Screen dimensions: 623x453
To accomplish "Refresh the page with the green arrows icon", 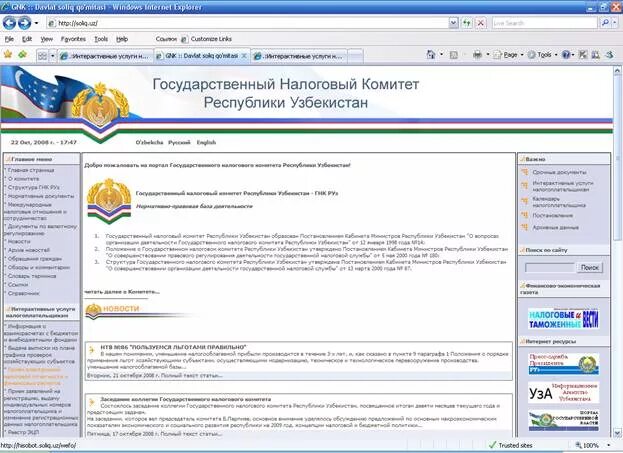I will (467, 23).
